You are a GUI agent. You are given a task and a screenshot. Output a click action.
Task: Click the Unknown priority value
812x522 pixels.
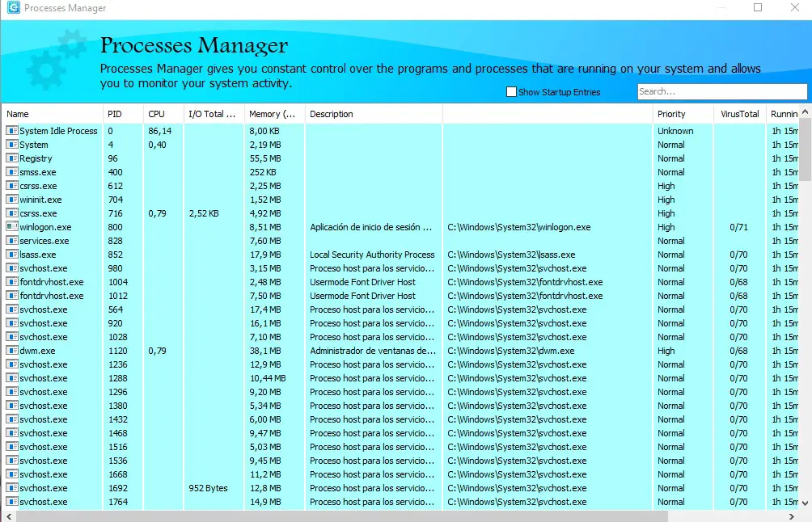point(675,131)
